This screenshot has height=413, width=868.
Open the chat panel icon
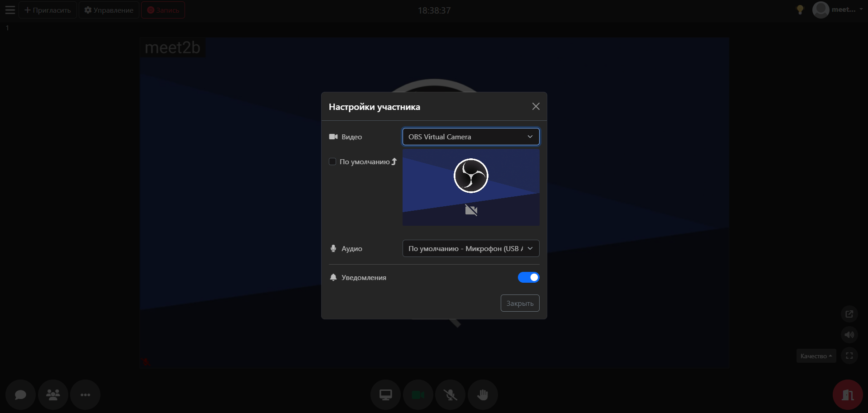point(20,395)
